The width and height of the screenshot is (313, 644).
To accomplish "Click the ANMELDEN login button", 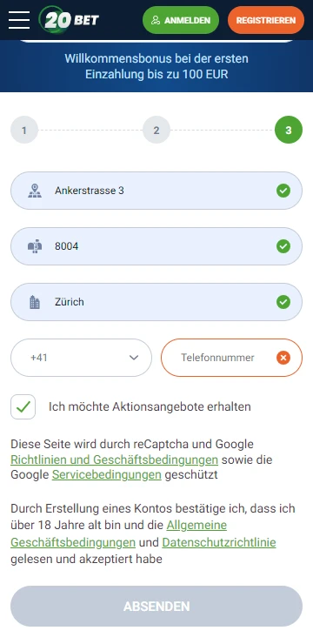I will [181, 20].
